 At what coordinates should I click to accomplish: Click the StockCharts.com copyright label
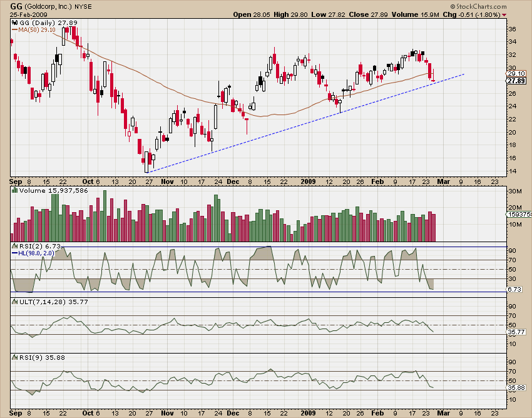[x=478, y=6]
